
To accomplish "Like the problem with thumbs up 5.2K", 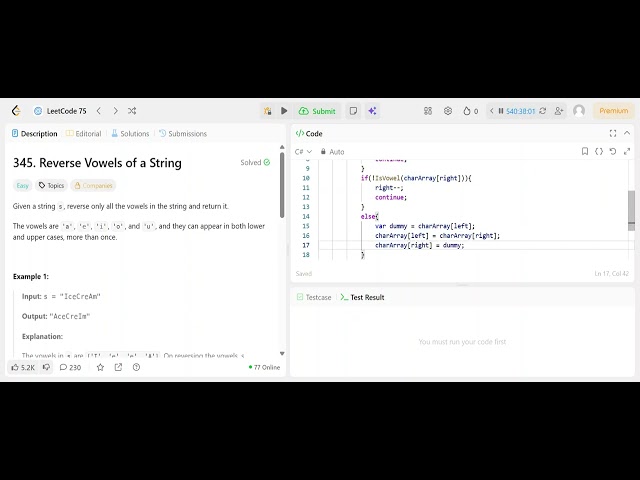I will pos(23,367).
